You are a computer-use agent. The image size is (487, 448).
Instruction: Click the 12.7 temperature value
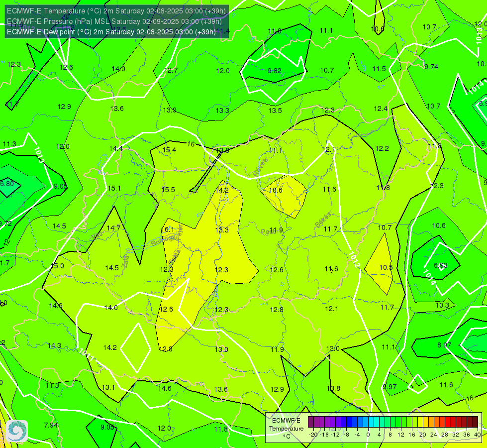[171, 71]
